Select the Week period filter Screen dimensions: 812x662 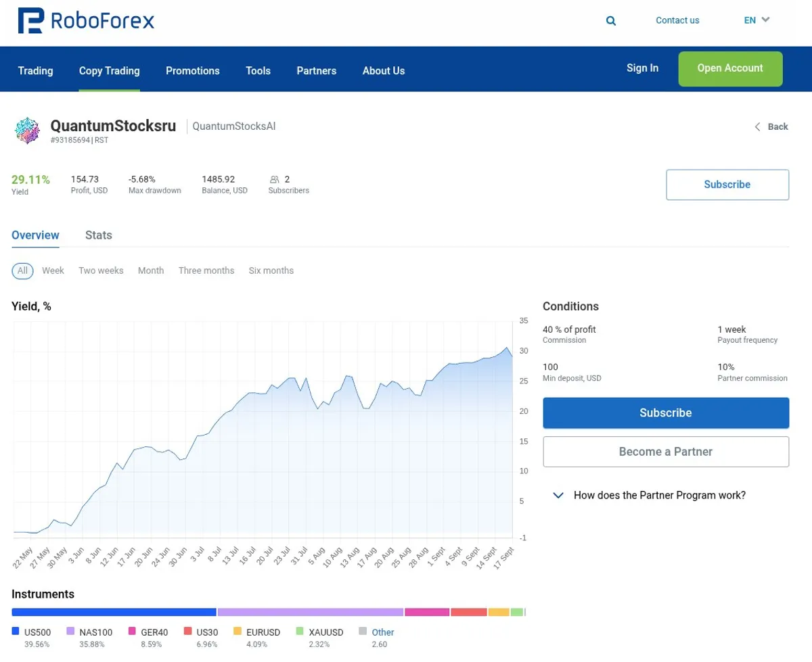point(53,270)
